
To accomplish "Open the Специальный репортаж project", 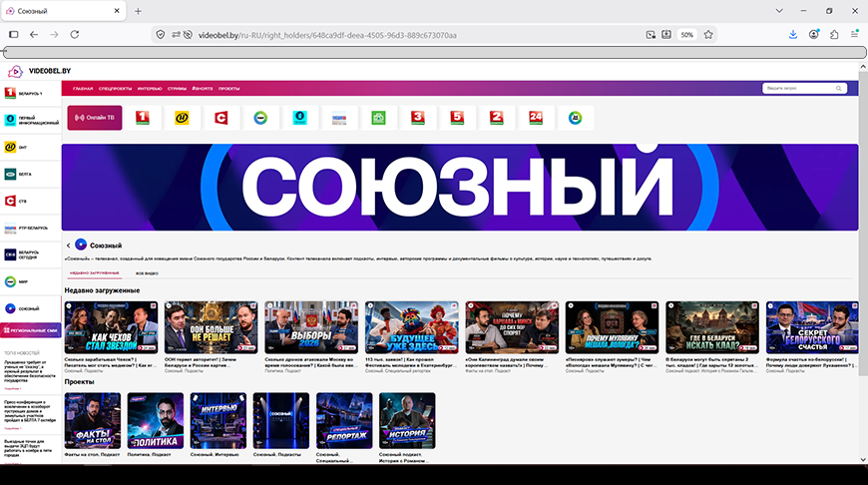I will tap(344, 421).
